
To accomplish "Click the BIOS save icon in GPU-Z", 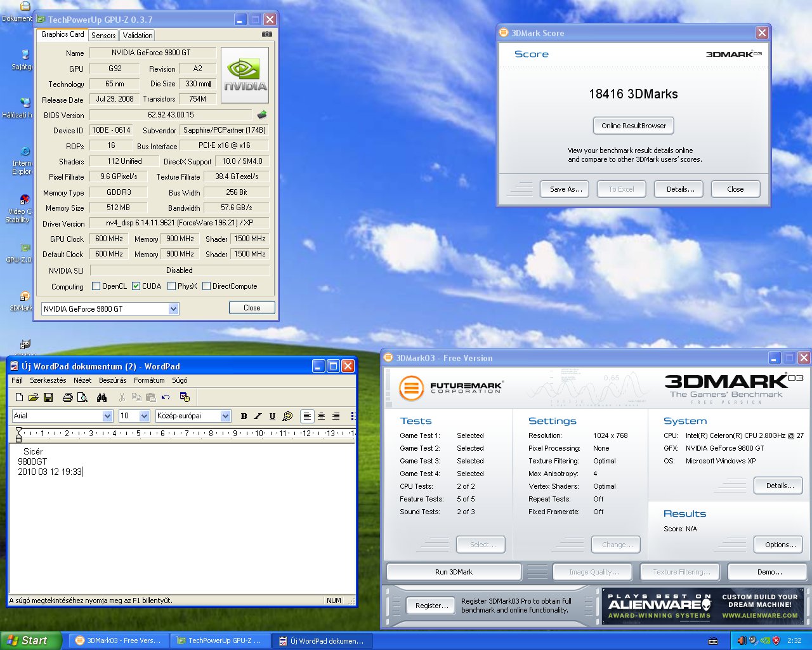I will (261, 115).
